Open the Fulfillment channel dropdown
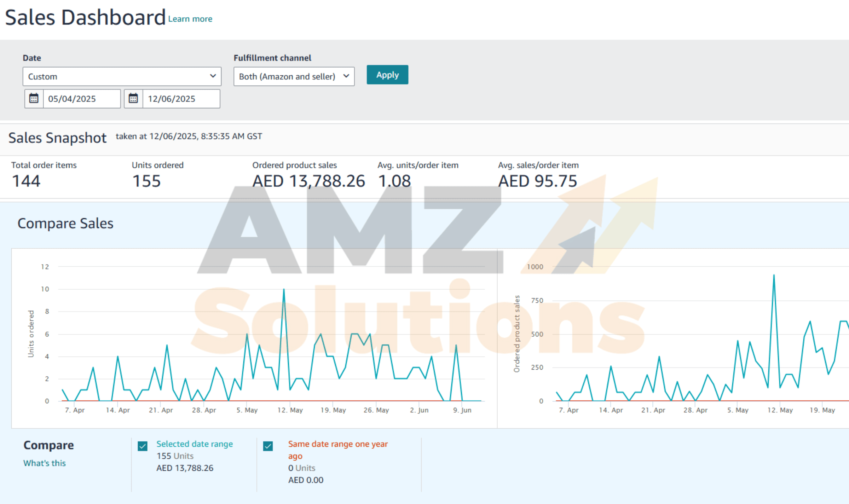 [294, 76]
